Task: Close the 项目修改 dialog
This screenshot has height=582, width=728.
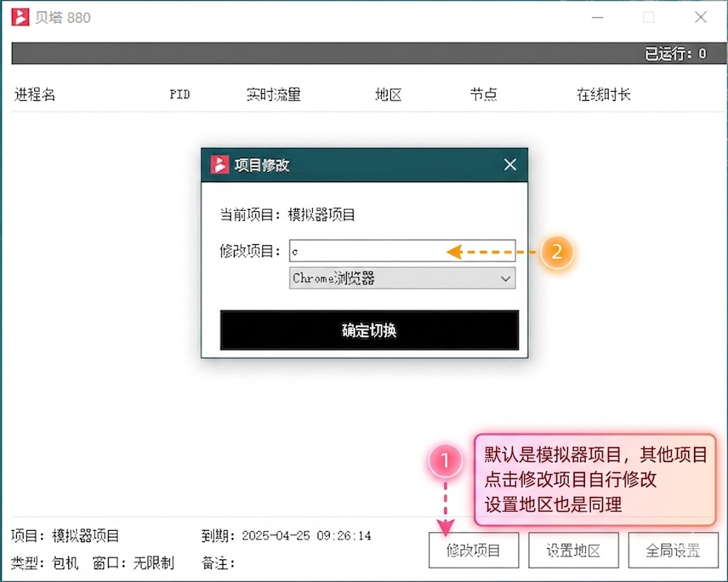Action: pyautogui.click(x=510, y=164)
